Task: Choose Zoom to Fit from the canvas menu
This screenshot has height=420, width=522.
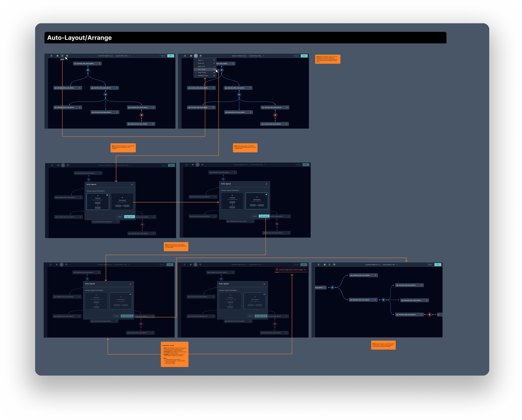Action: tap(201, 66)
